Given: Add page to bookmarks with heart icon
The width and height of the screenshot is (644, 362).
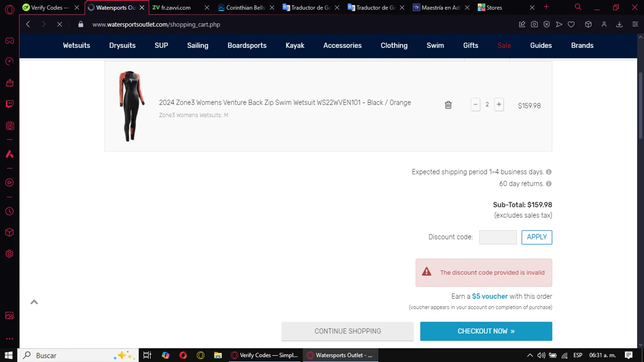Looking at the screenshot, I should tap(571, 24).
